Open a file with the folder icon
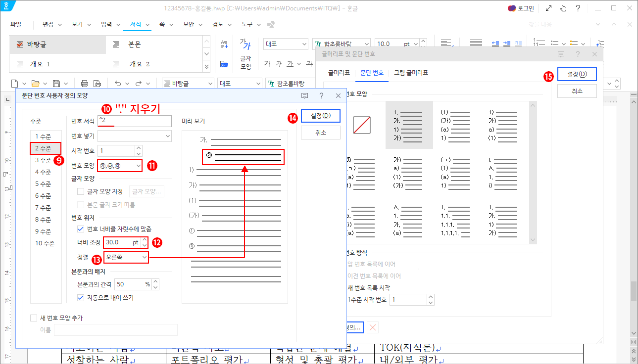Screen dimensions: 638x364 pyautogui.click(x=35, y=83)
